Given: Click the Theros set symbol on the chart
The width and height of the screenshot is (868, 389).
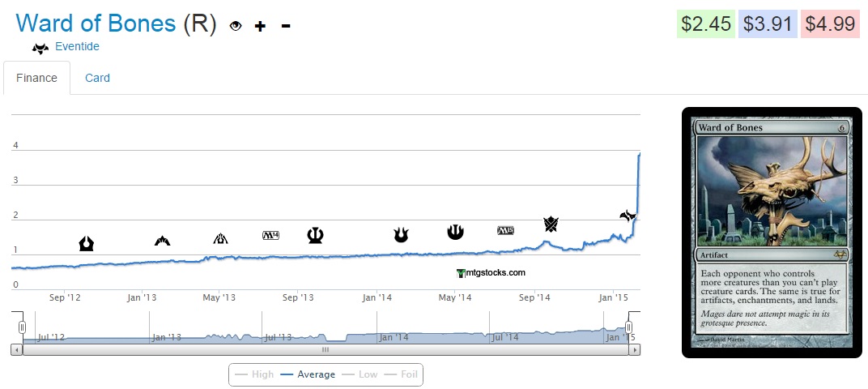Looking at the screenshot, I should point(316,235).
